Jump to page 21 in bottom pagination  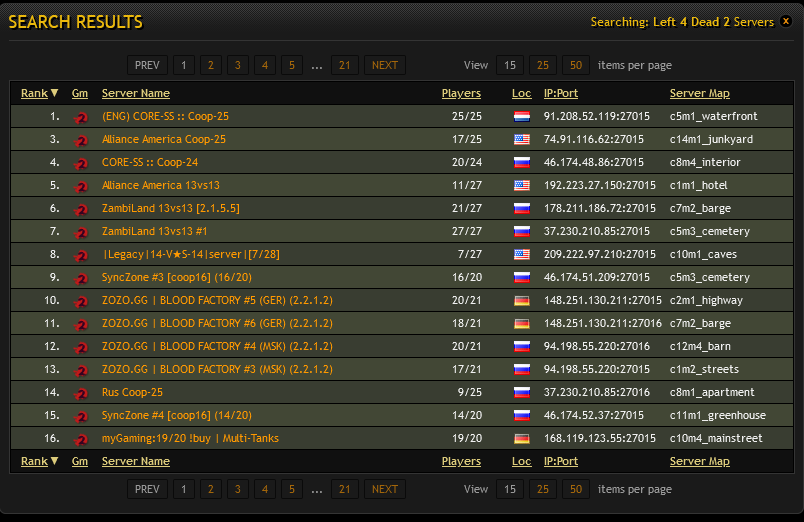coord(344,489)
